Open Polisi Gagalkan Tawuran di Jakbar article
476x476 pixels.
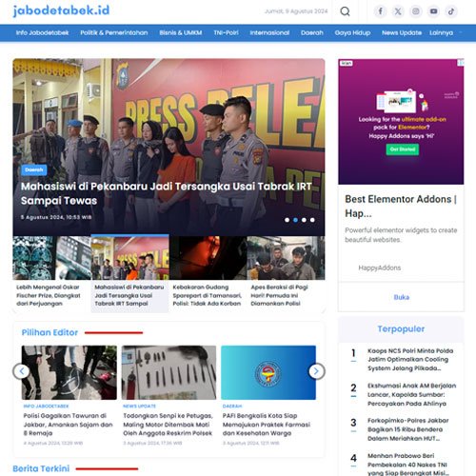click(x=68, y=425)
